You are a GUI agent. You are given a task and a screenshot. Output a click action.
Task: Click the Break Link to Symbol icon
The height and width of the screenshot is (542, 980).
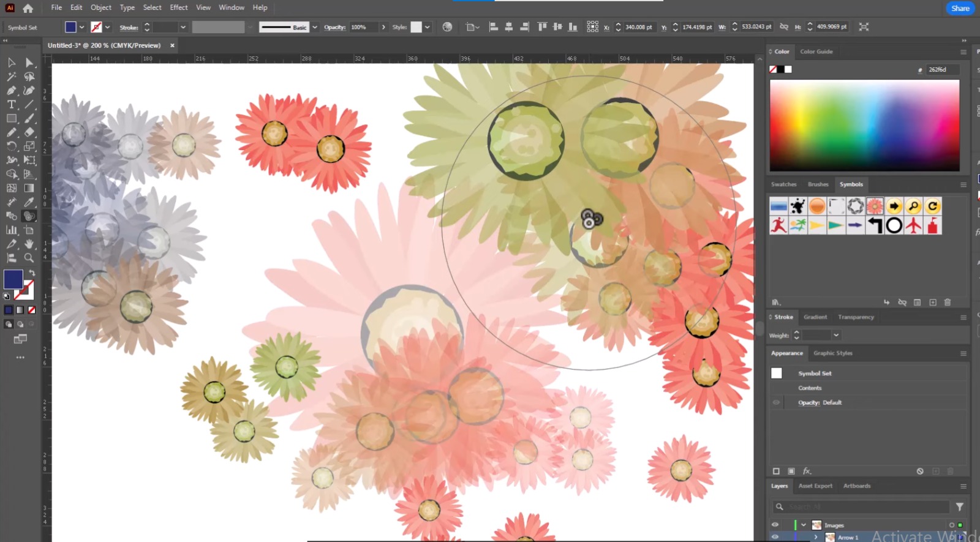[x=902, y=302]
